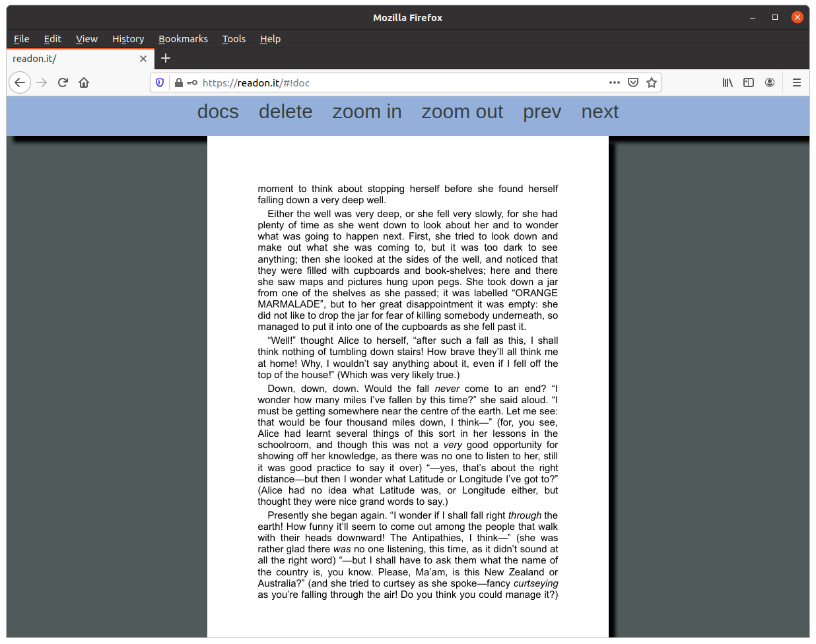Click the forward navigation arrow
816x644 pixels.
(42, 82)
